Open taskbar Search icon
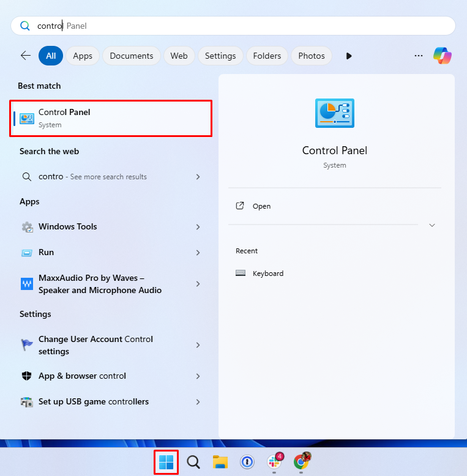Viewport: 467px width, 476px height. tap(193, 462)
